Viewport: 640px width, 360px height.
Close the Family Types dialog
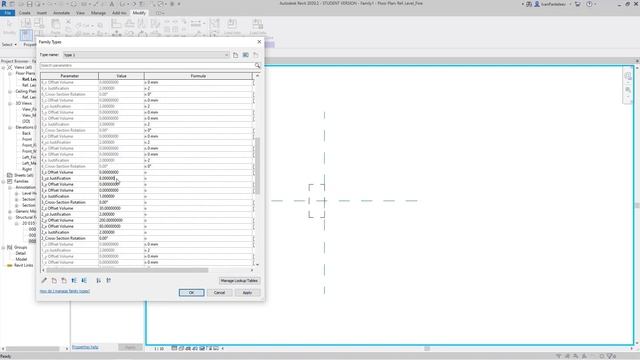pos(259,42)
